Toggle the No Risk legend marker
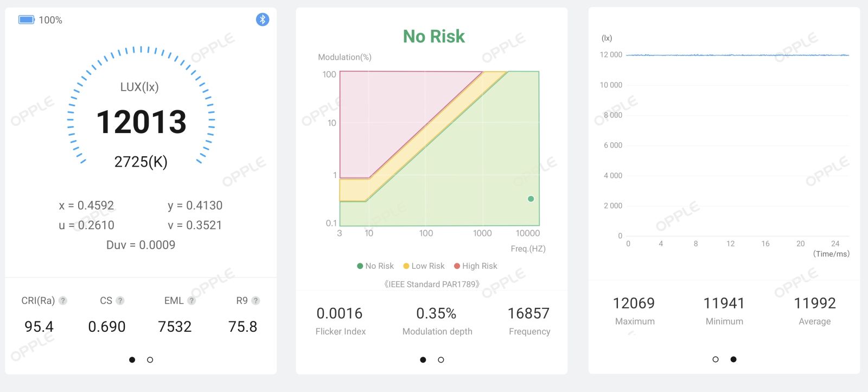Viewport: 868px width, 392px height. click(360, 266)
